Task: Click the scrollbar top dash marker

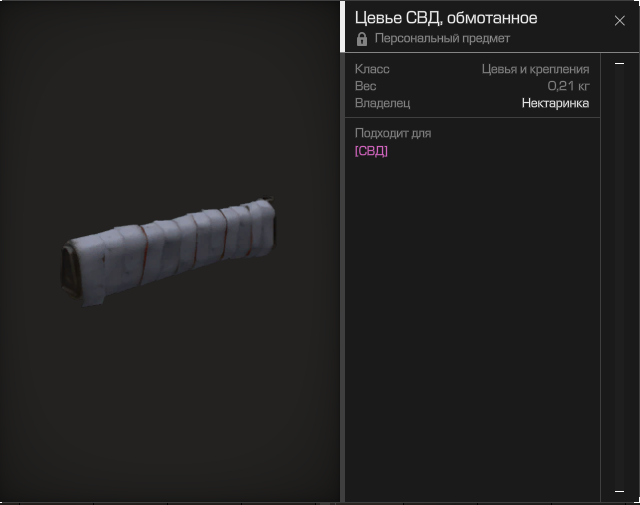Action: (x=619, y=63)
